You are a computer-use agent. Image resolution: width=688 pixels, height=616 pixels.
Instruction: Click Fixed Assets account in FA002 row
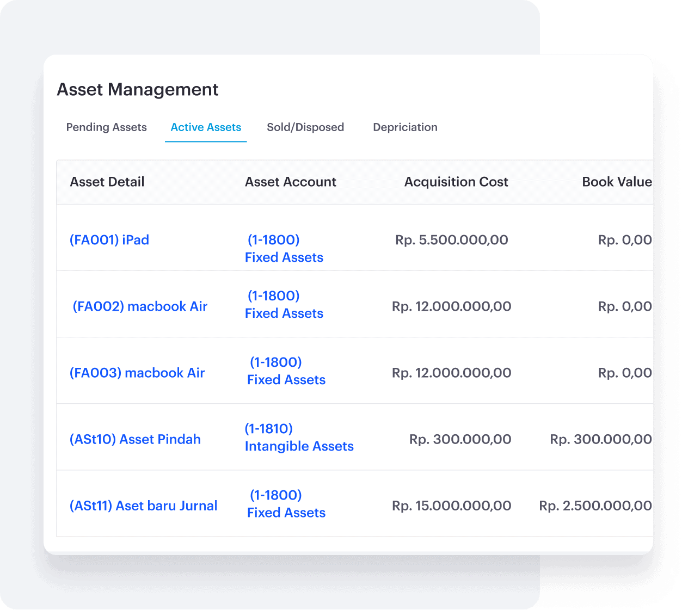tap(284, 305)
